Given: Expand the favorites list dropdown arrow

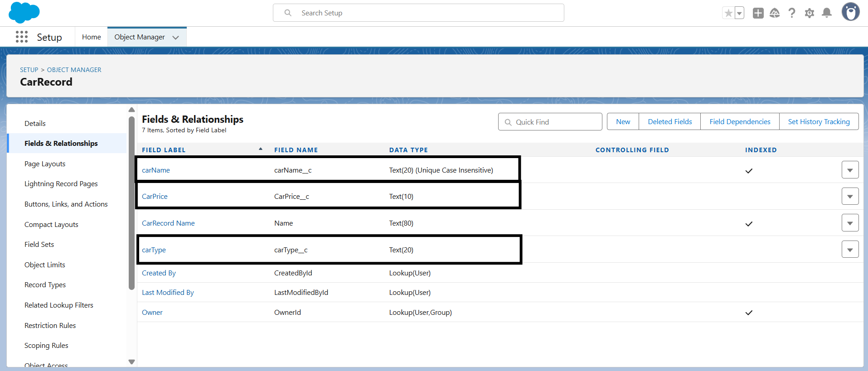Looking at the screenshot, I should [739, 13].
